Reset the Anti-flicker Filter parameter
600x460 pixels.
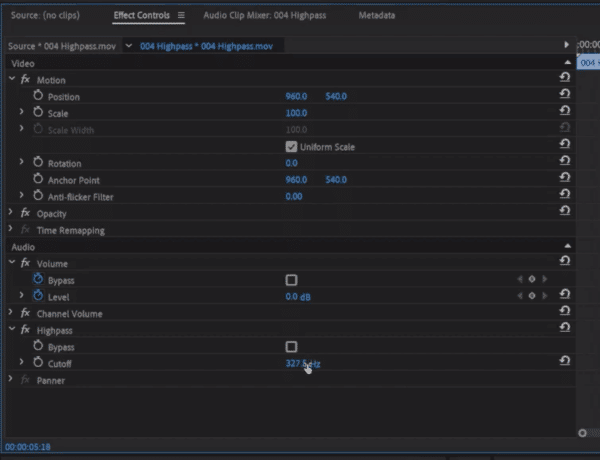point(565,194)
